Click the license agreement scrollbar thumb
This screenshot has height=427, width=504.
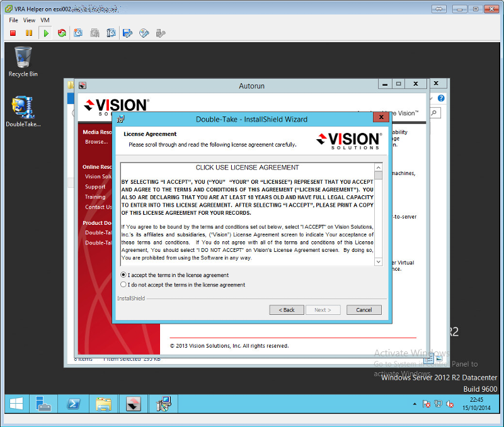point(379,175)
